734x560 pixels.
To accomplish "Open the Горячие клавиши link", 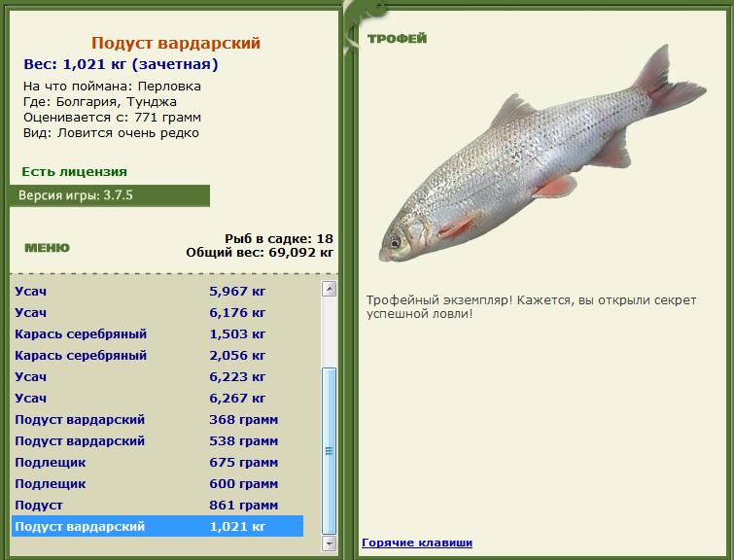I will (x=417, y=542).
